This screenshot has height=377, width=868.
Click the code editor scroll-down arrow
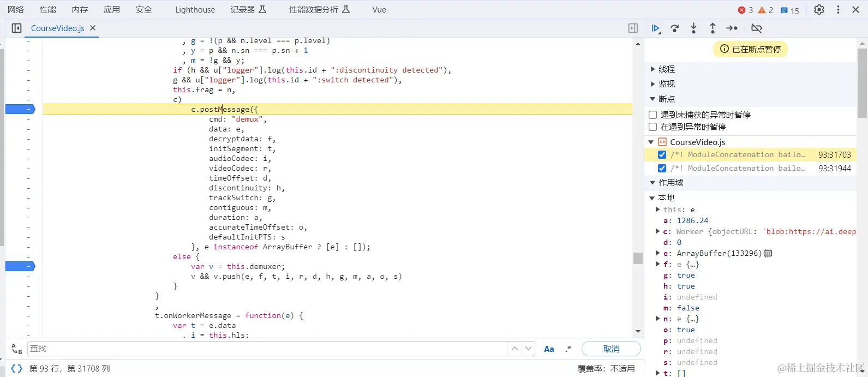coord(638,332)
